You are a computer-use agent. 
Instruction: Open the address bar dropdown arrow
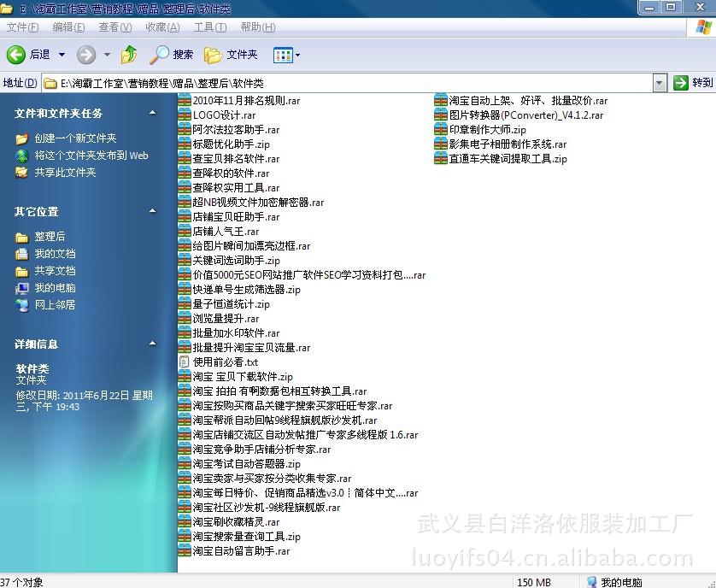tap(659, 83)
